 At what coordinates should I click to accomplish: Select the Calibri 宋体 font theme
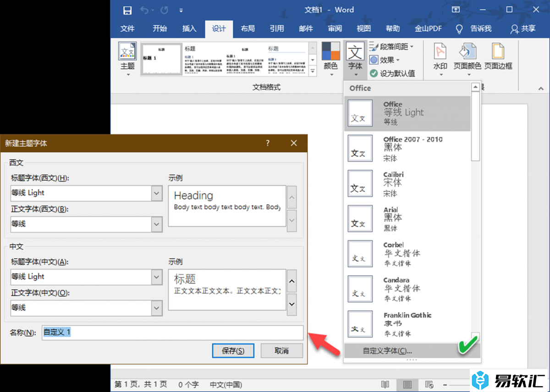407,184
